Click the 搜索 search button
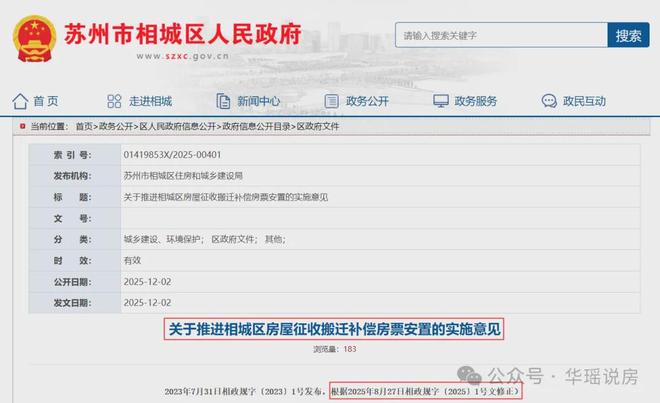This screenshot has width=660, height=403. click(628, 35)
